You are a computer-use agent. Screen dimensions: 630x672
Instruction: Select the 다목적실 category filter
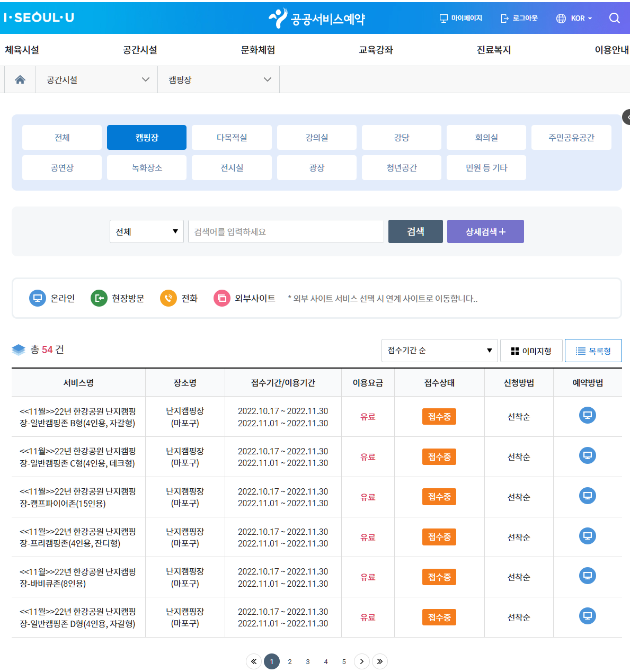click(232, 138)
